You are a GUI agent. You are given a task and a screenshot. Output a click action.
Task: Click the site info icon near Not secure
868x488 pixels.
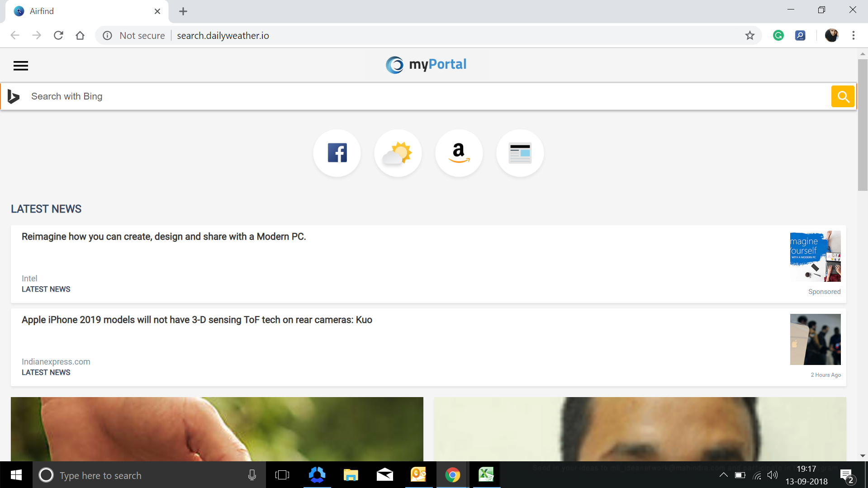(x=107, y=35)
